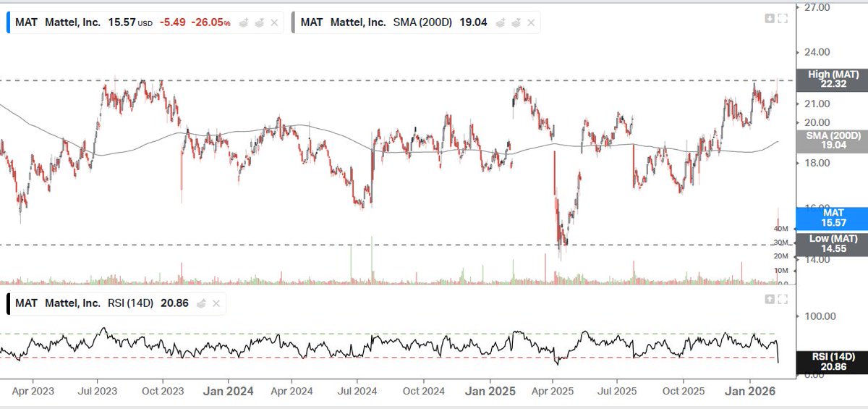The height and width of the screenshot is (409, 868).
Task: Click Oct 2024 on the time axis
Action: 424,392
